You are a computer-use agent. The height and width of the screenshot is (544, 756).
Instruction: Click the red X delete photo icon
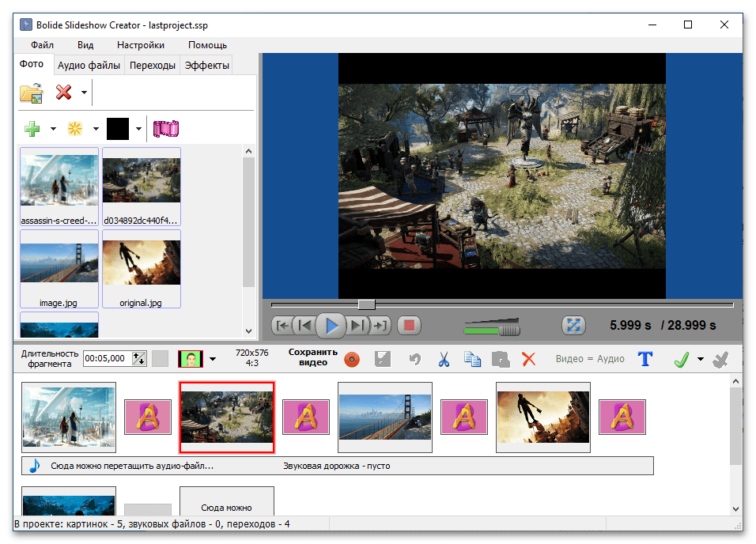point(64,93)
